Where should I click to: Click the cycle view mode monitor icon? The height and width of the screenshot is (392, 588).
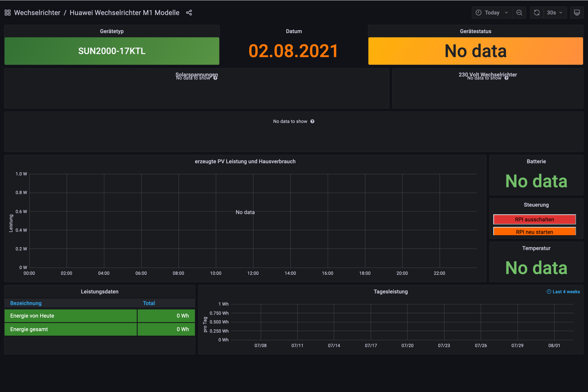577,13
